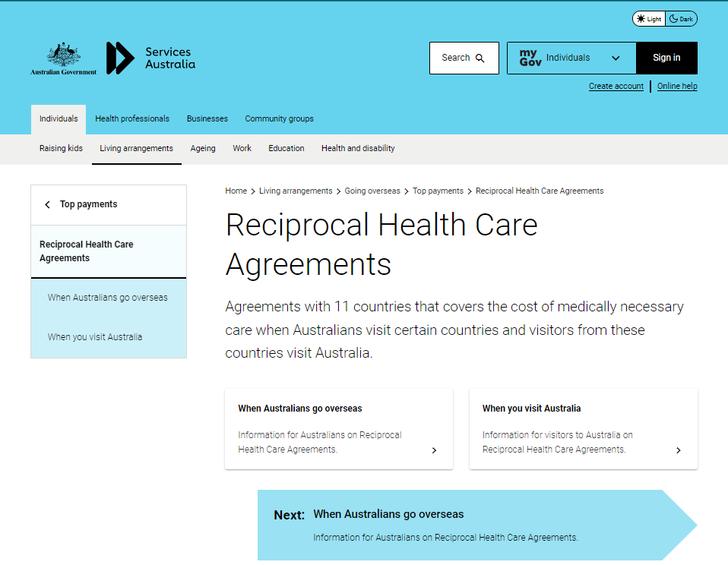The height and width of the screenshot is (565, 728).
Task: Open the Ageing menu item
Action: [203, 149]
